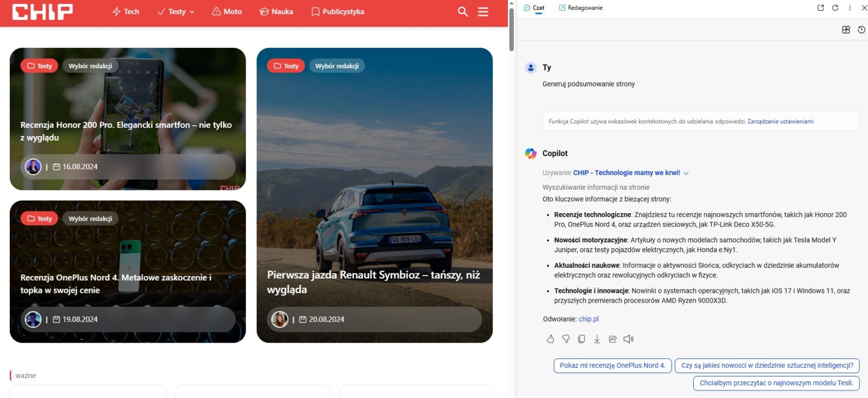Open the Copilot plugins grid icon
The width and height of the screenshot is (868, 398).
[x=846, y=30]
